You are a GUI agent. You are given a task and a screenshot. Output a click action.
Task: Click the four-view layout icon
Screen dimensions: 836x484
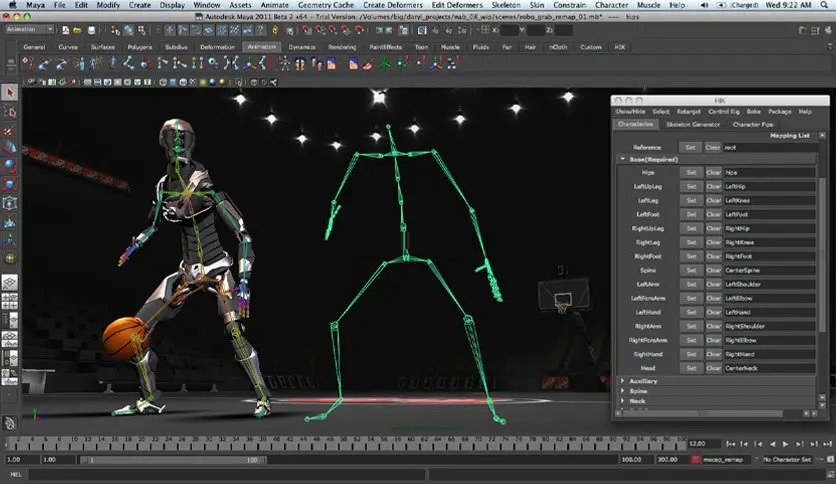[10, 301]
